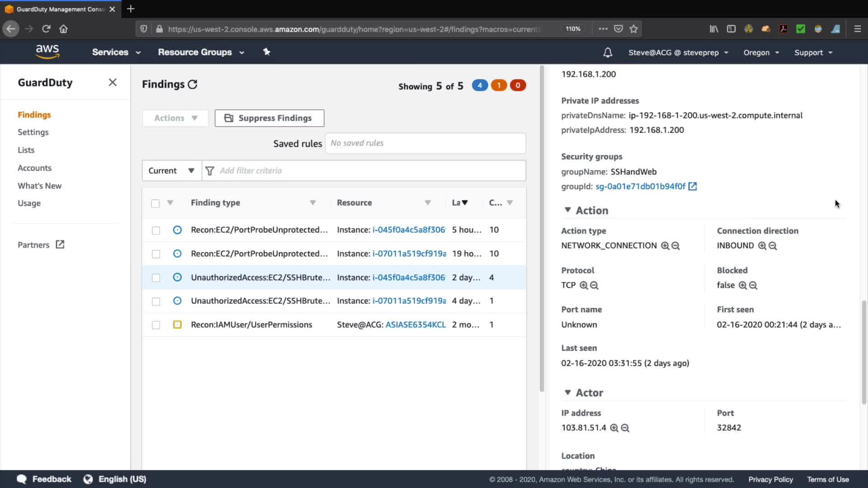Select checkbox of first PortProbeUnprotected finding
Screen dimensions: 868x488
click(x=156, y=230)
